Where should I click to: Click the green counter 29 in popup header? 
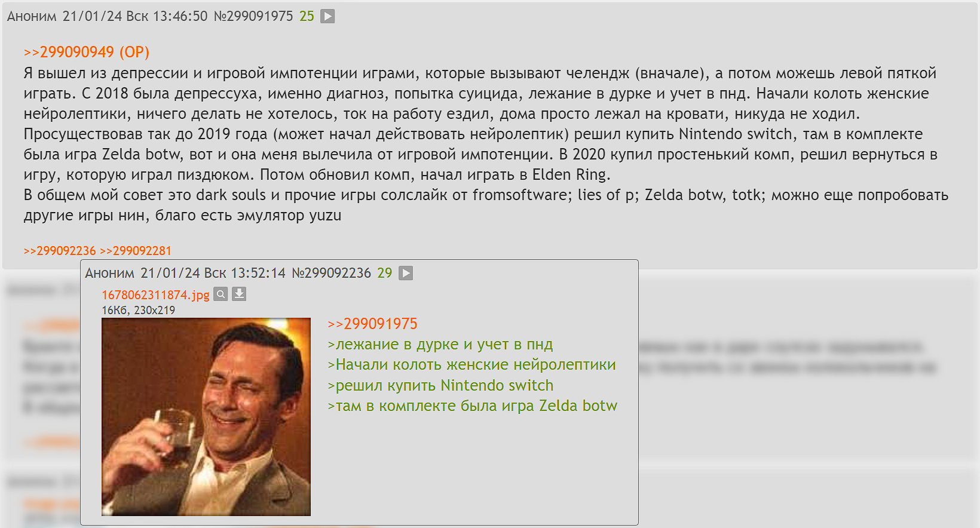coord(385,273)
